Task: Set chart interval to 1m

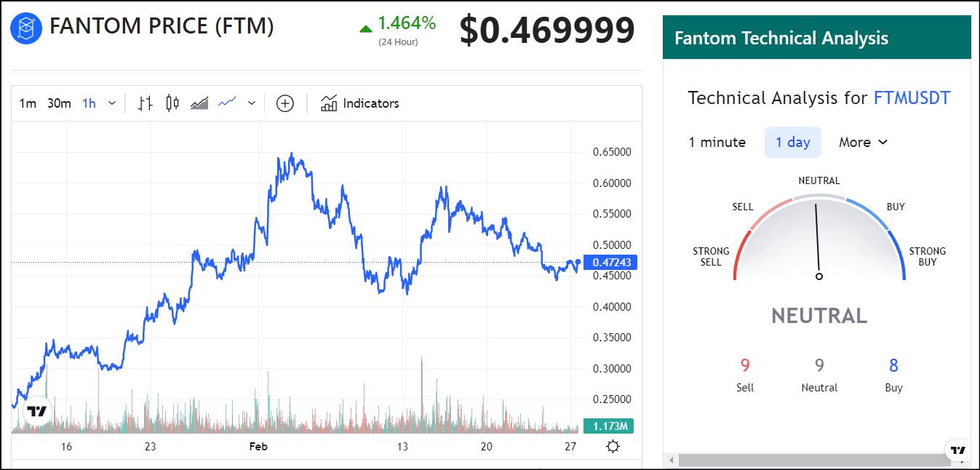Action: tap(28, 103)
